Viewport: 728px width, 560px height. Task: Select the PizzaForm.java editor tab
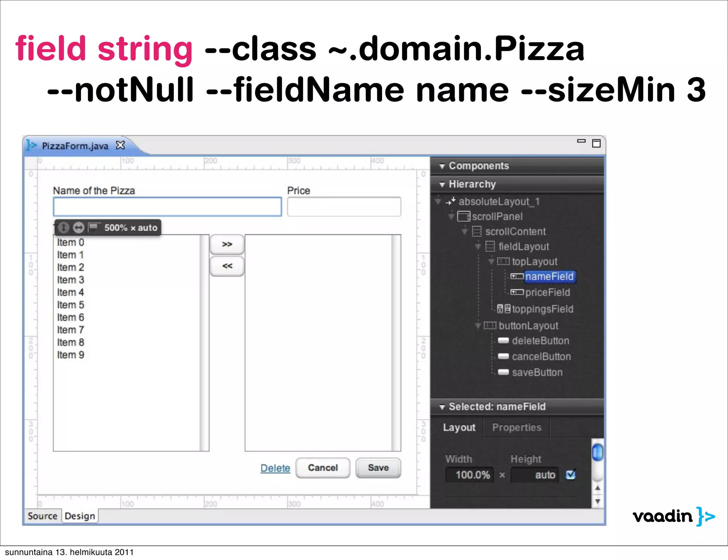[75, 146]
